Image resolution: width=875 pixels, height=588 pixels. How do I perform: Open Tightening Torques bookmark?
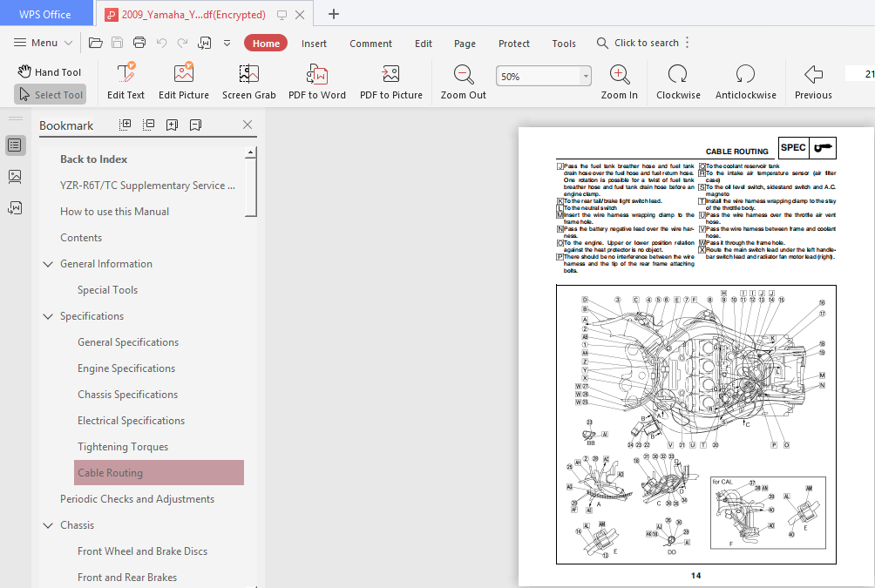click(123, 447)
